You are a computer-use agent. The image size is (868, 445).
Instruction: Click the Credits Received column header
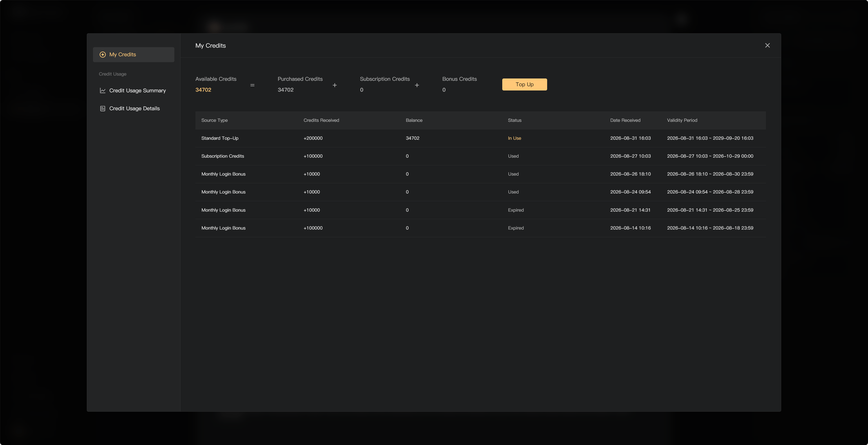pyautogui.click(x=321, y=120)
